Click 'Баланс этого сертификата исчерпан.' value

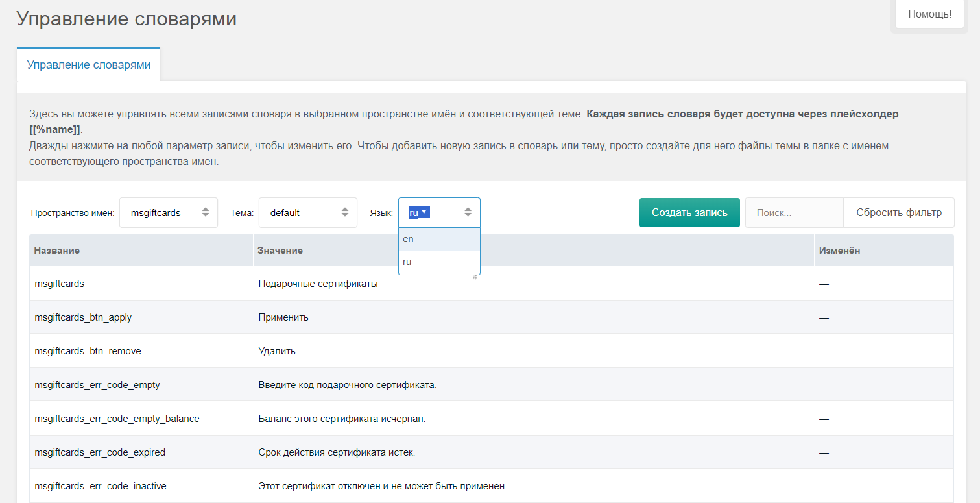click(342, 419)
